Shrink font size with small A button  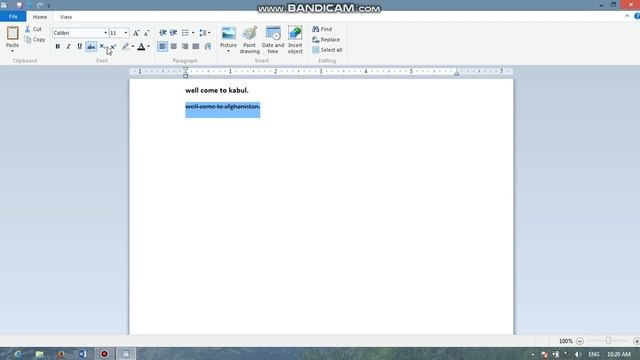point(147,33)
